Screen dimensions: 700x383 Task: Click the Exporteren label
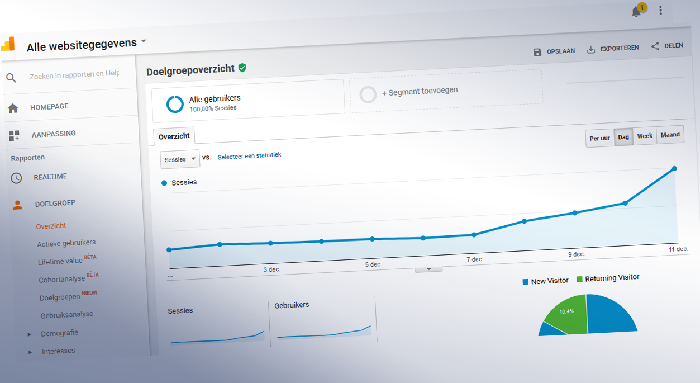[x=620, y=48]
